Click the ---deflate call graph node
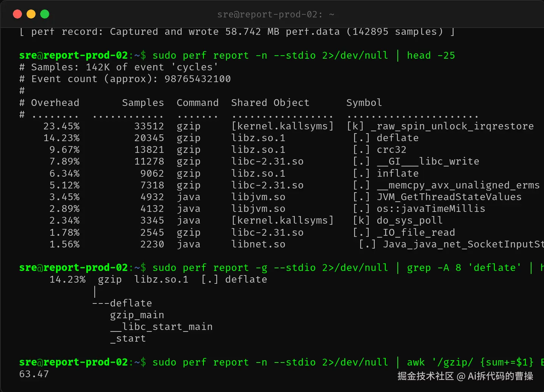 (122, 303)
